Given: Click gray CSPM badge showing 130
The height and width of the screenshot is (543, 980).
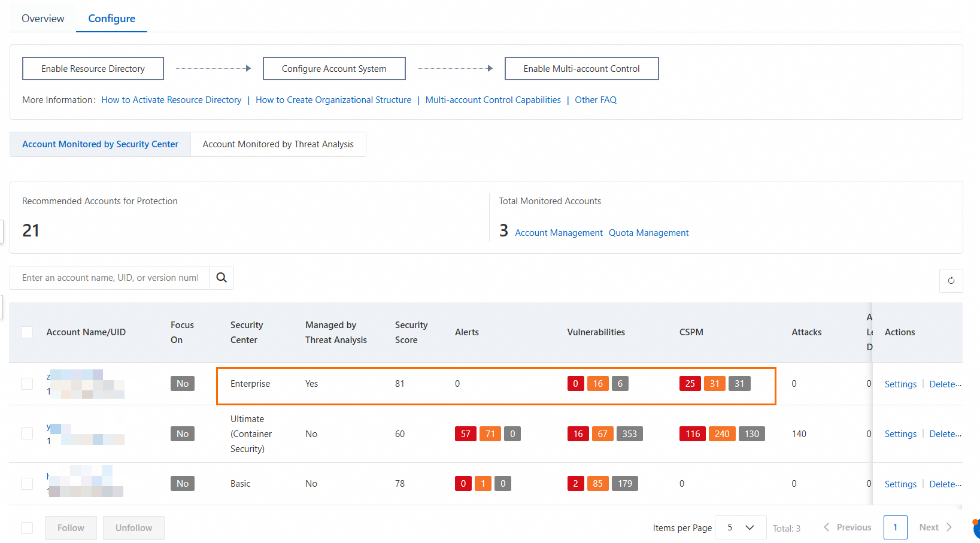Looking at the screenshot, I should pos(751,434).
